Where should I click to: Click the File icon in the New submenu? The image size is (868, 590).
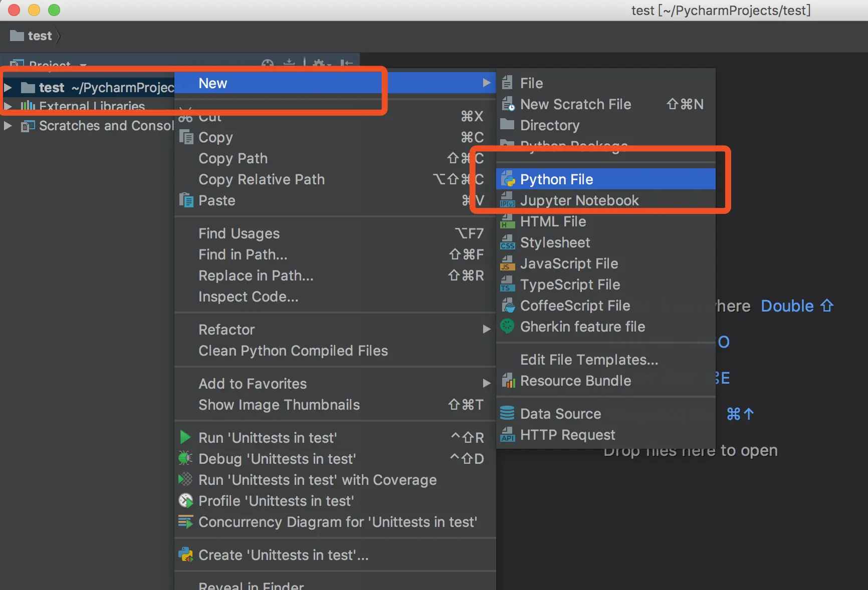[x=507, y=83]
